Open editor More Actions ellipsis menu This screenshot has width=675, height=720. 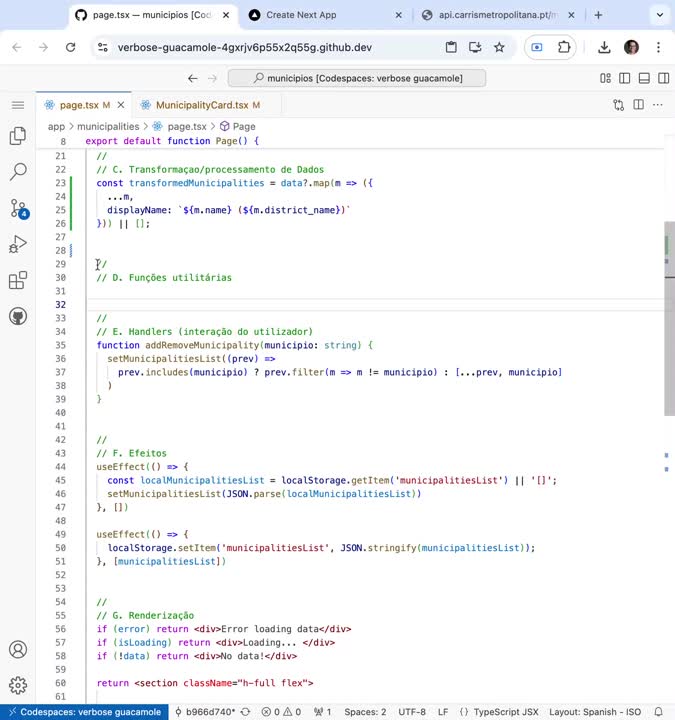click(x=658, y=105)
